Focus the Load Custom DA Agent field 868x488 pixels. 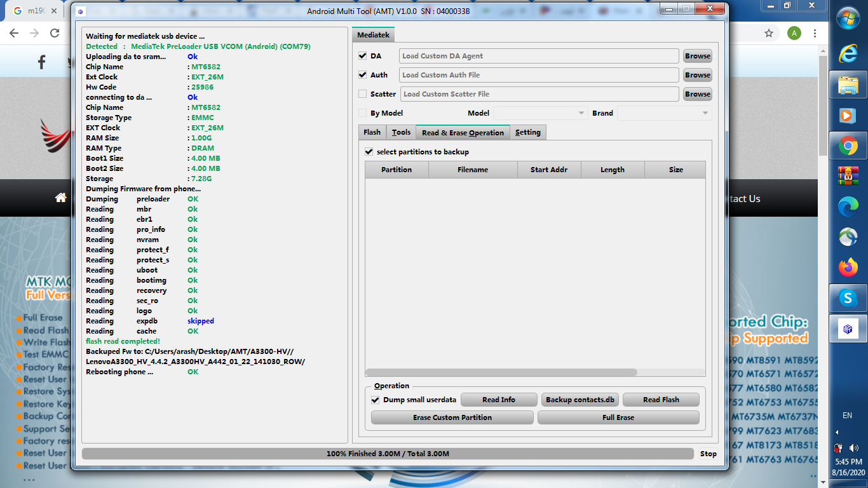539,56
